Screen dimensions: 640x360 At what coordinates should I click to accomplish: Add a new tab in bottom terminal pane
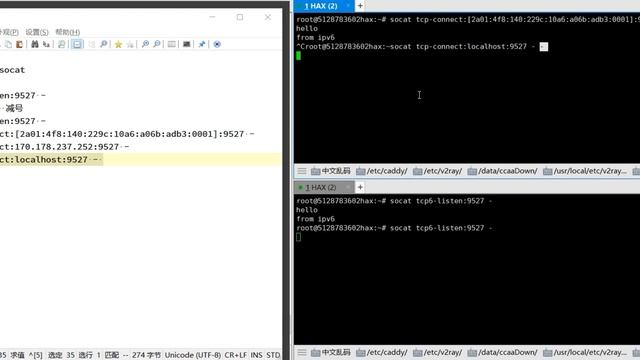click(x=360, y=187)
